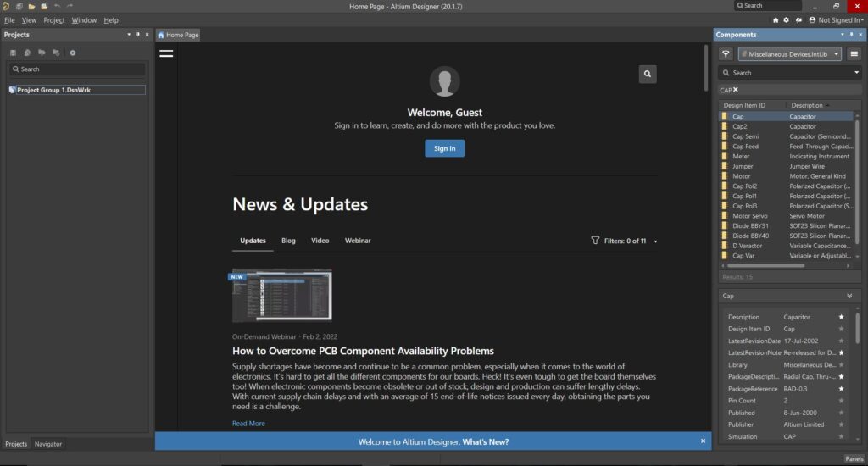Click the Open Project folder icon in title bar
The image size is (868, 466).
(44, 6)
